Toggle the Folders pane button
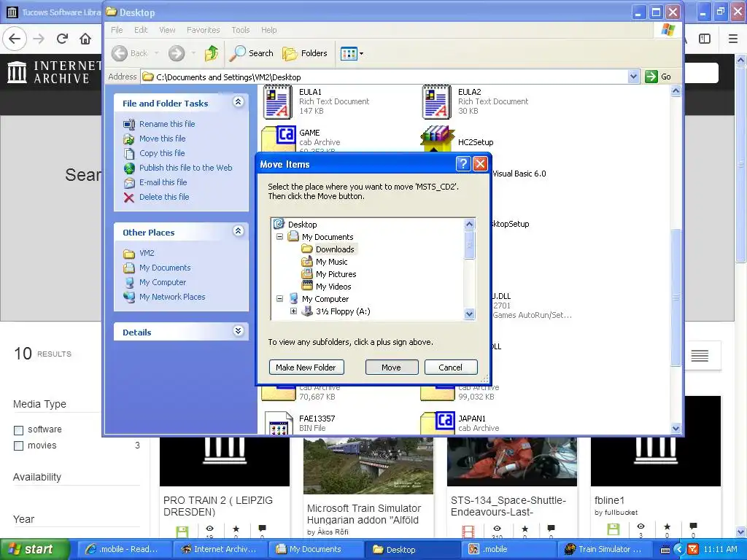 (305, 53)
